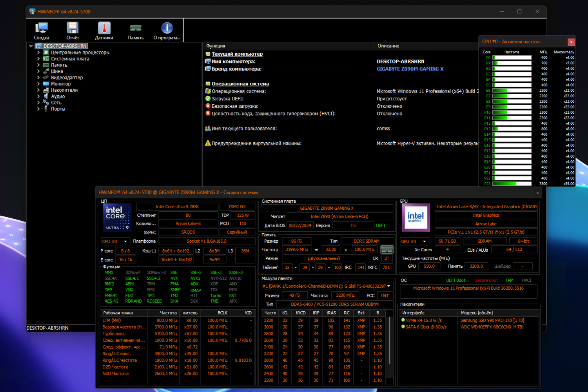This screenshot has height=392, width=588.
Task: Click the Socket V1 (LGA1851) platform field
Action: (x=207, y=241)
